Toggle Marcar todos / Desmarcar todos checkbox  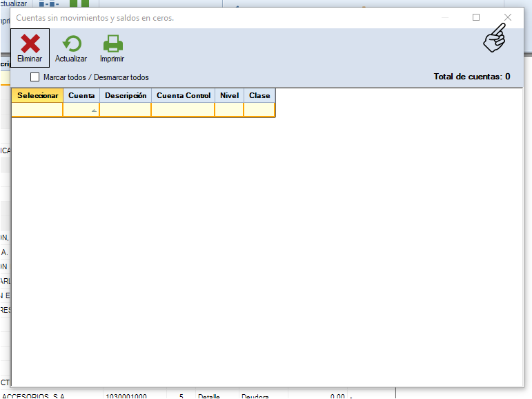[x=35, y=77]
